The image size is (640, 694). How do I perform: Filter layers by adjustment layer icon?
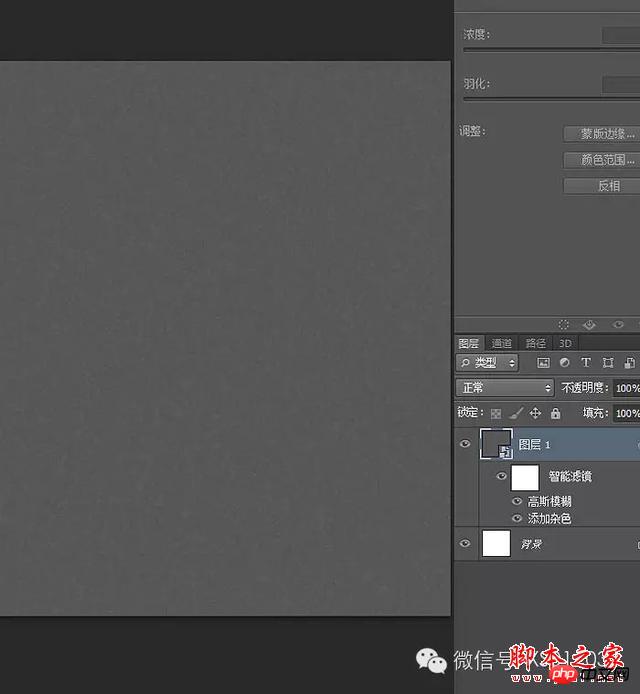tap(564, 363)
